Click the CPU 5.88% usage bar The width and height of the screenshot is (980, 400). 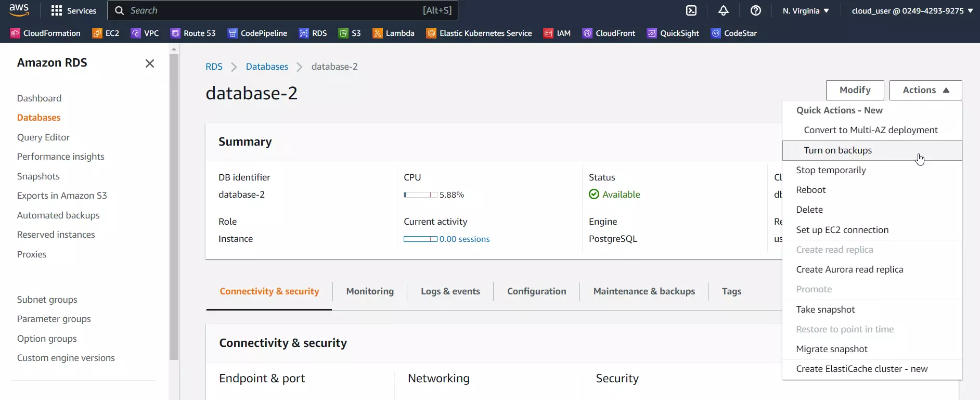click(420, 195)
